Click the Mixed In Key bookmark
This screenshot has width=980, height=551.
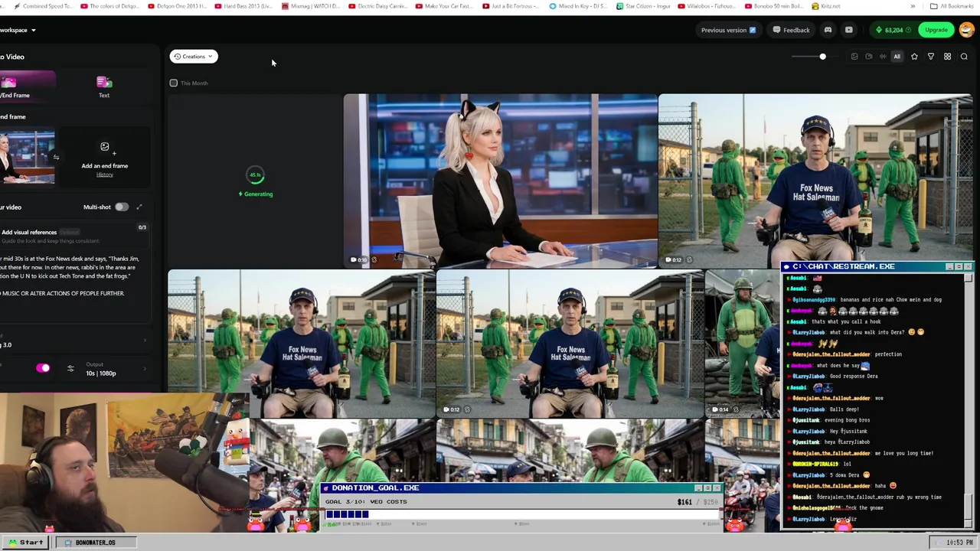click(x=578, y=6)
